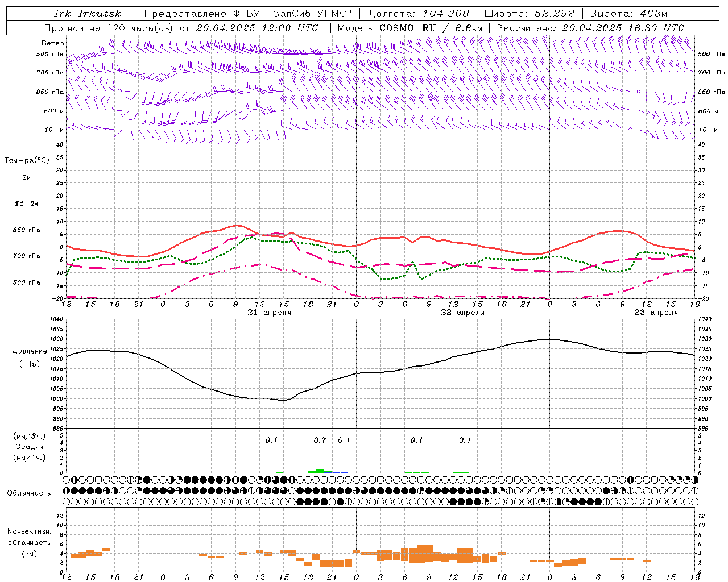Click the "Прогноз на 120 часа(ов)" text
728x582 pixels.
pos(109,27)
